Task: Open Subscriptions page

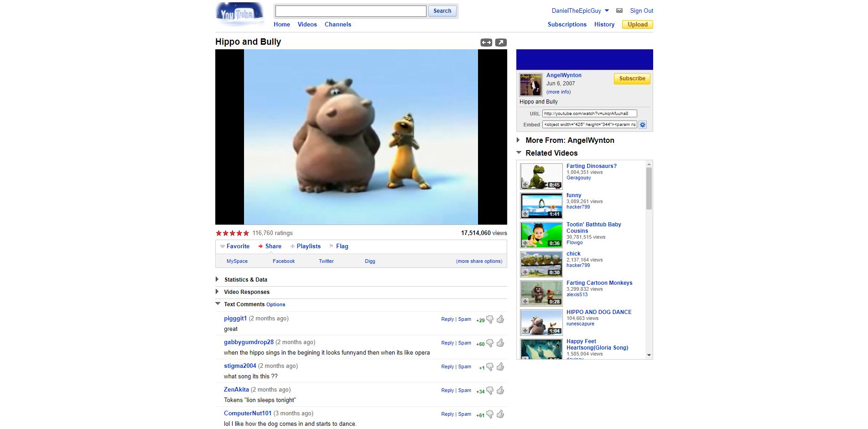Action: pyautogui.click(x=567, y=25)
